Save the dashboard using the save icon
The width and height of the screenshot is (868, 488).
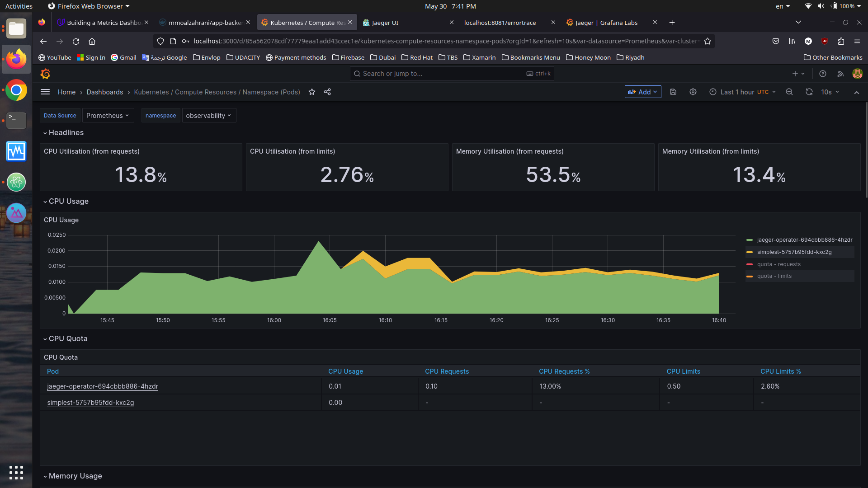click(x=673, y=92)
